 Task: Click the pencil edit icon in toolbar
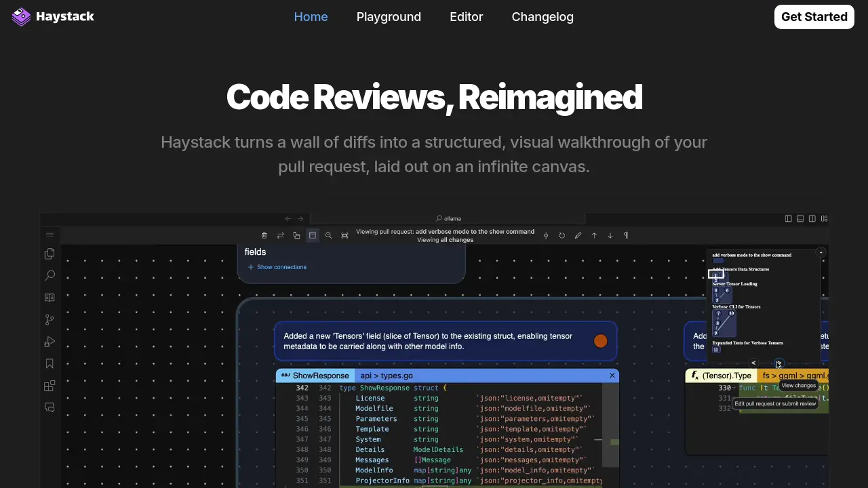click(x=578, y=235)
